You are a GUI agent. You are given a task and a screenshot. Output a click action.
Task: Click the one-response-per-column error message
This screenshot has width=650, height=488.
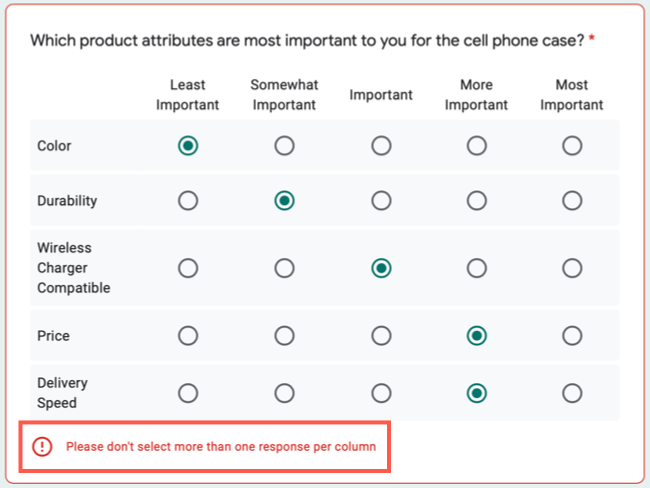pyautogui.click(x=221, y=447)
